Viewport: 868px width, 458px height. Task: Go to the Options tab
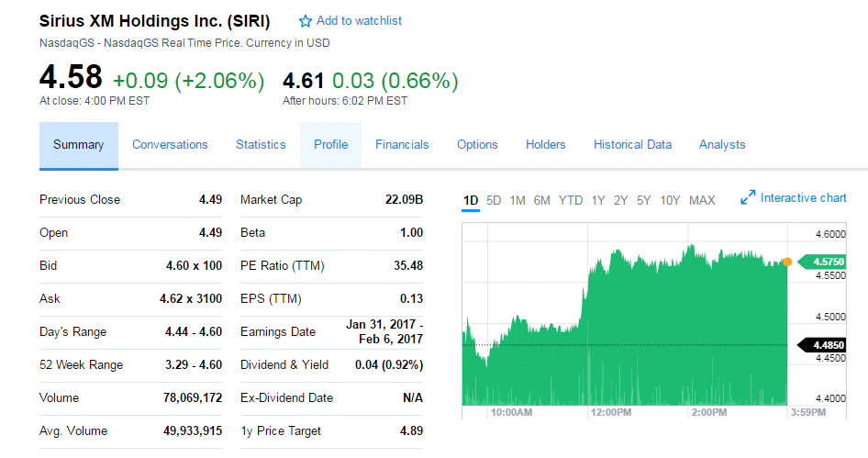coord(477,144)
